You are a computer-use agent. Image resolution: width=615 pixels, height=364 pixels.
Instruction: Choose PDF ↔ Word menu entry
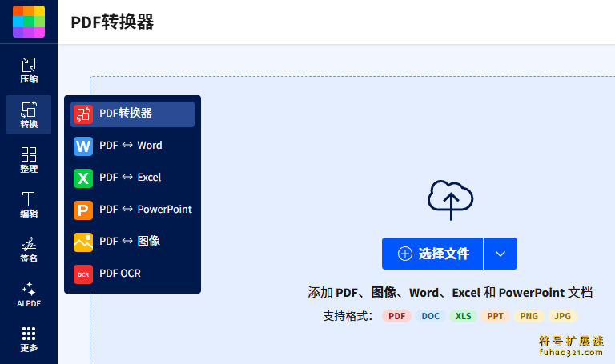tap(133, 146)
